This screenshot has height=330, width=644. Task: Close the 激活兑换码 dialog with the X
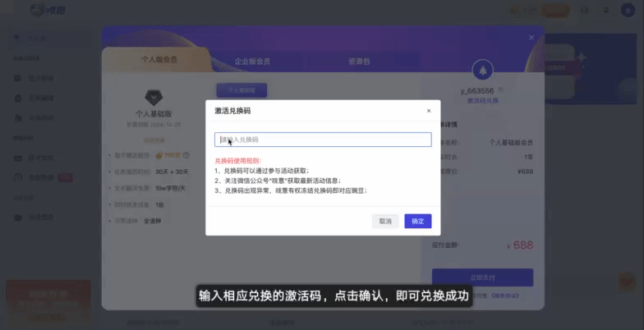tap(428, 111)
